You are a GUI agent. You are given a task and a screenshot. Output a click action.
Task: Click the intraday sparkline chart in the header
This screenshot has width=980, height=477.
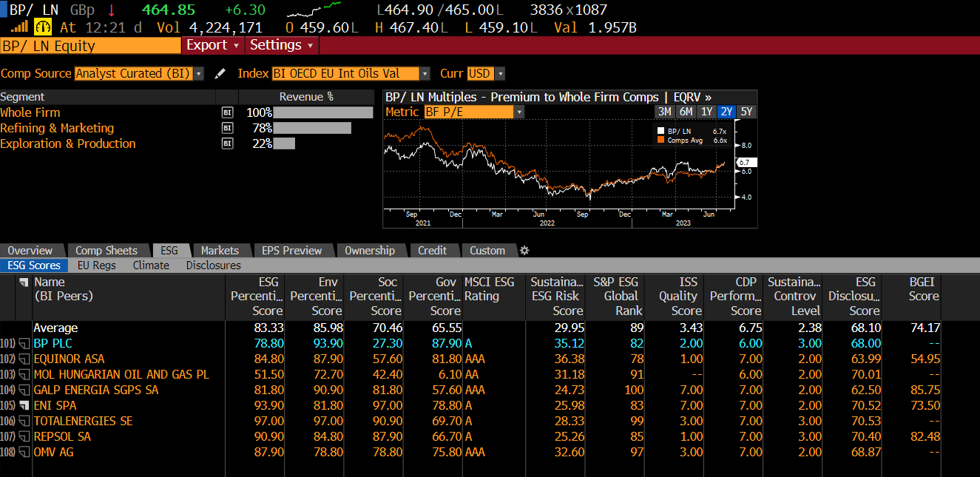coord(314,10)
